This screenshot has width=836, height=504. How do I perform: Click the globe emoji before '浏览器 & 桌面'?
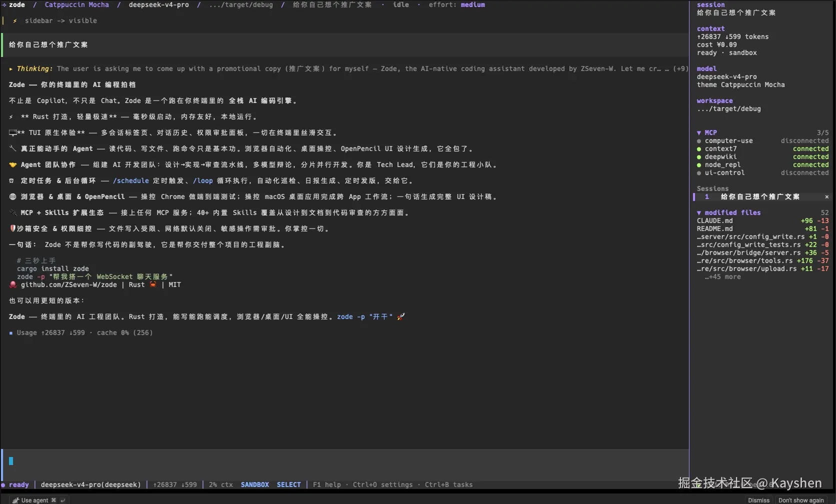13,197
